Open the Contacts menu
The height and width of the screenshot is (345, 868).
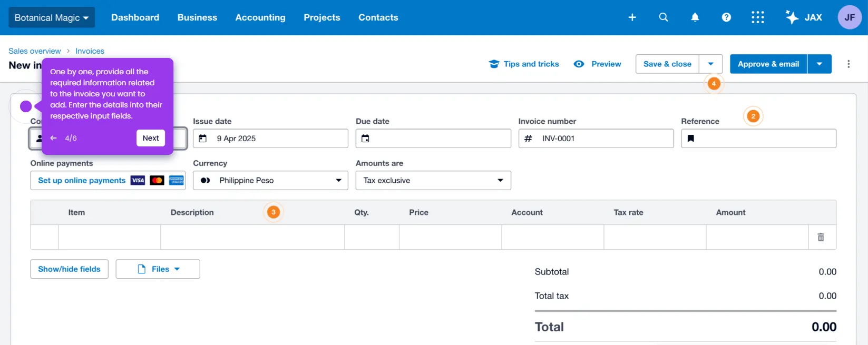pos(378,17)
